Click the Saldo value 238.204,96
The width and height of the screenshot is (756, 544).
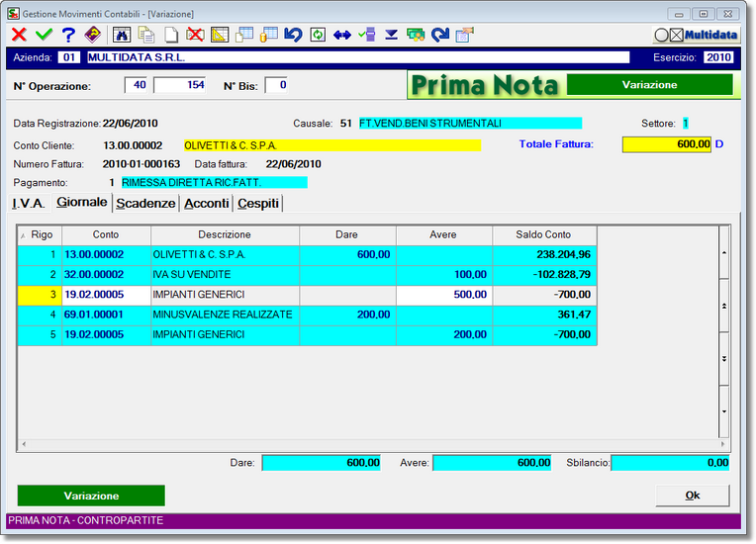544,255
